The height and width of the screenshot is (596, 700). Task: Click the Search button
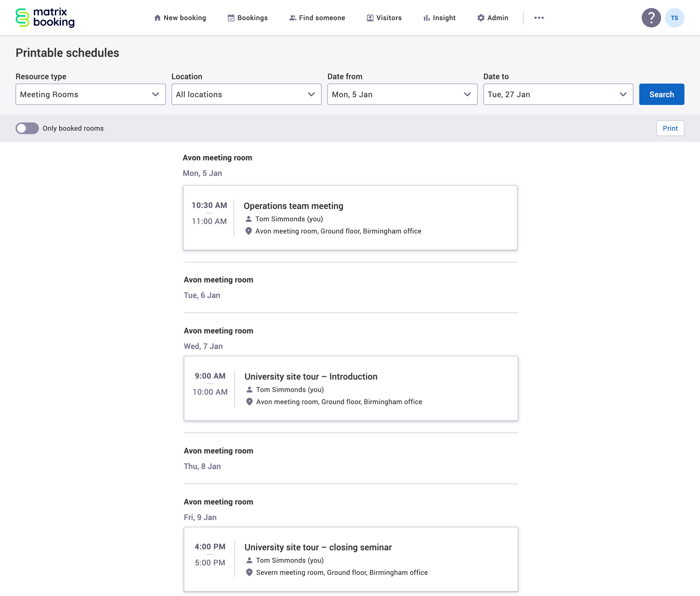(x=661, y=94)
